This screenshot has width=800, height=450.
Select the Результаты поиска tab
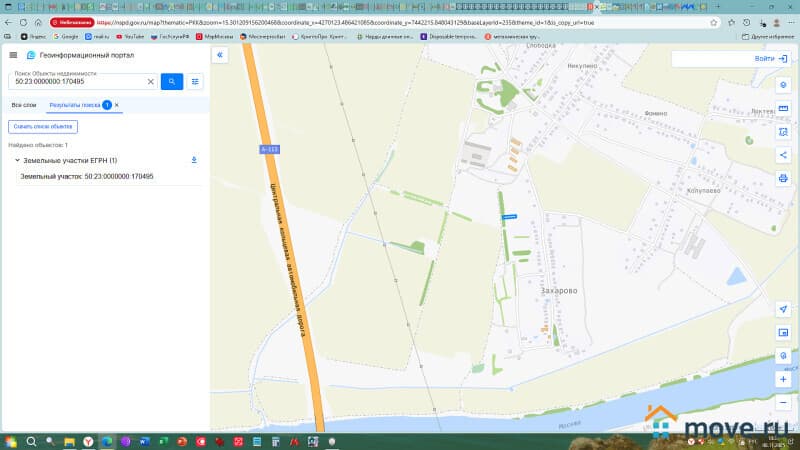74,105
